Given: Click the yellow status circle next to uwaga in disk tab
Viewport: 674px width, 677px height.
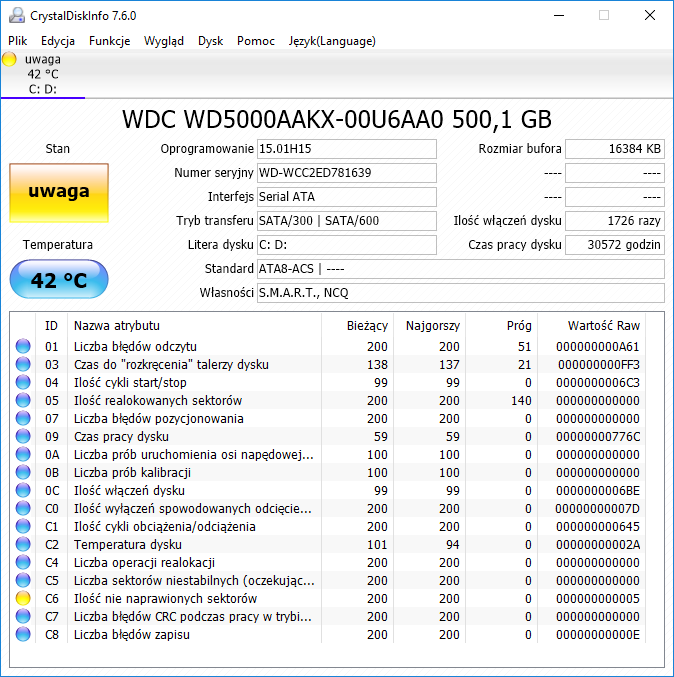Looking at the screenshot, I should (9, 59).
